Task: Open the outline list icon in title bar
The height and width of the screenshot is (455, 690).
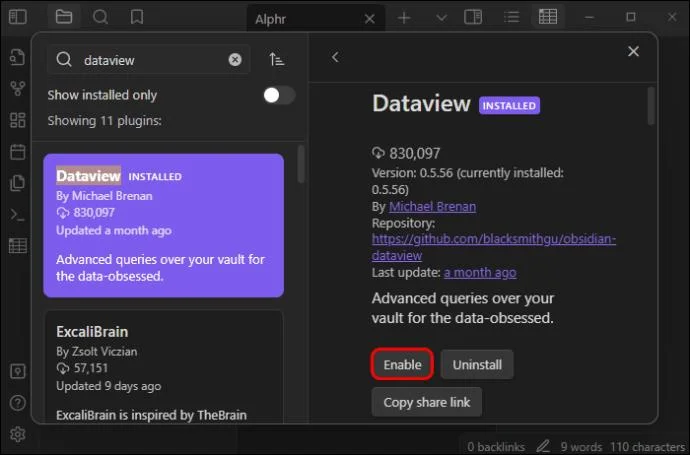Action: point(511,18)
